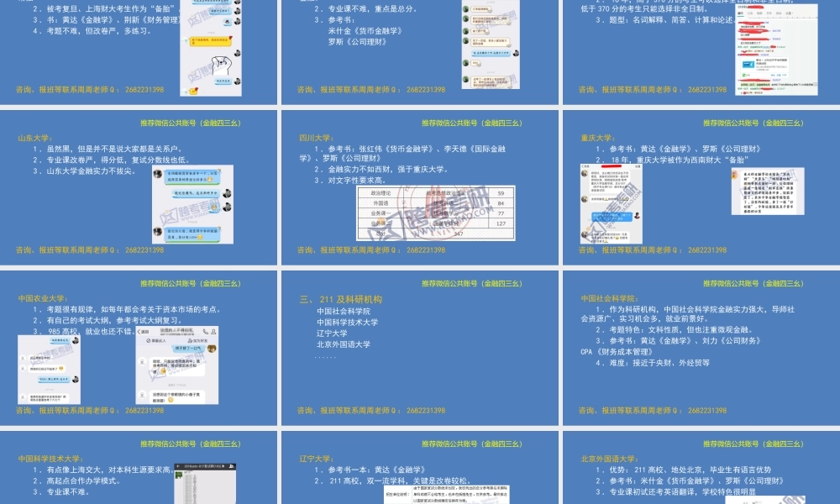Click the sender avatar in the Chongqing University chat
The width and height of the screenshot is (840, 504).
coord(585,173)
